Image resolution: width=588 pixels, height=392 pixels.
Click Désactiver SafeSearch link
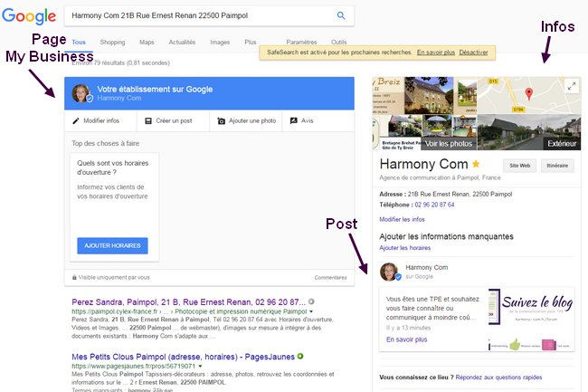(474, 53)
